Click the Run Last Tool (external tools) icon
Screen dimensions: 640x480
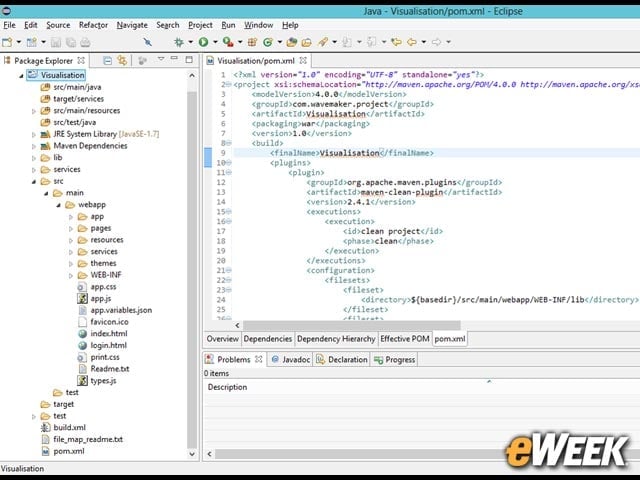(228, 42)
